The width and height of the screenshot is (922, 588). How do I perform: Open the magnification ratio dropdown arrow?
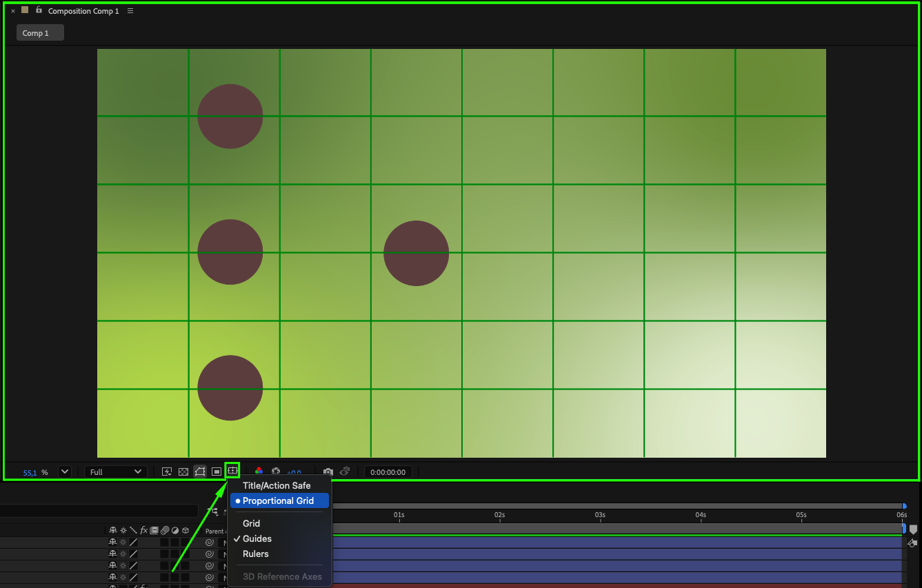point(65,472)
